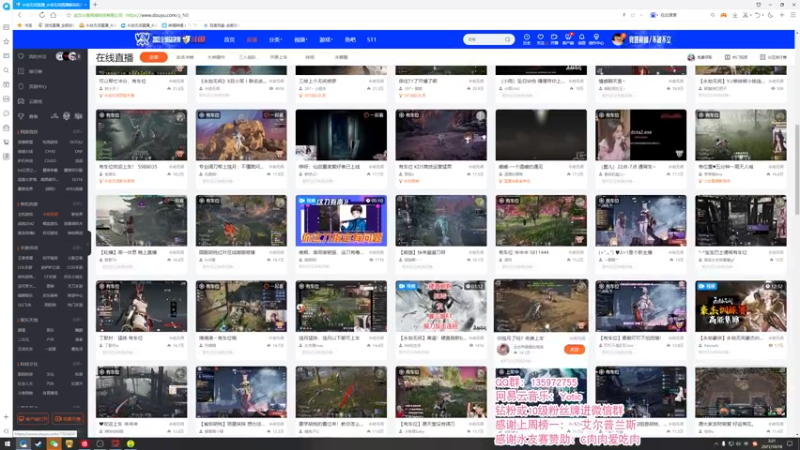Open CS:GO category in sidebar
This screenshot has height=450, width=800.
[50, 161]
